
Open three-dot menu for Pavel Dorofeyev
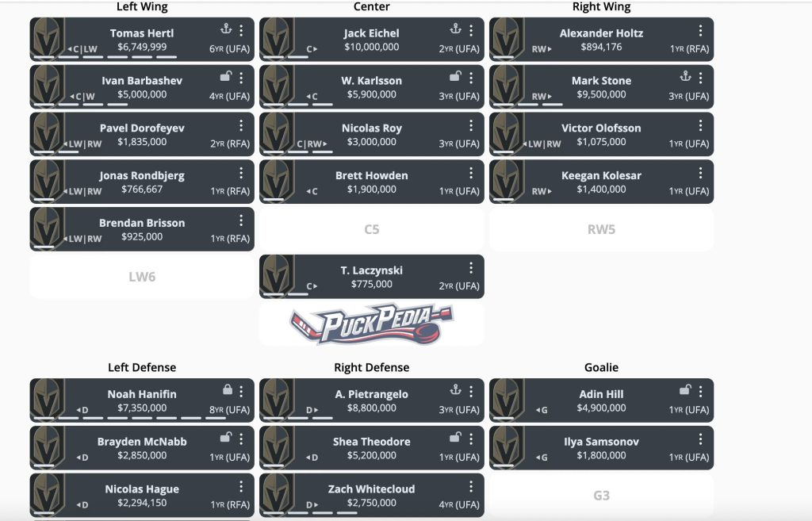tap(241, 126)
